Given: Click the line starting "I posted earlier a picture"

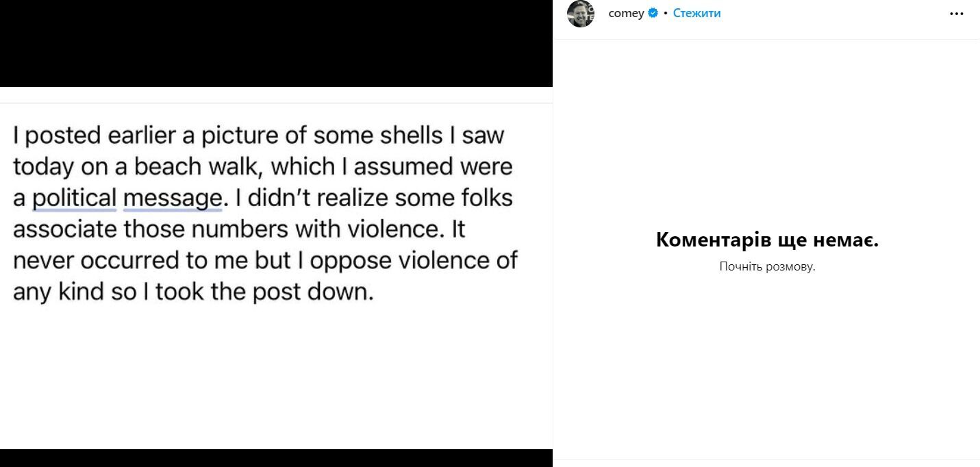Looking at the screenshot, I should [258, 136].
